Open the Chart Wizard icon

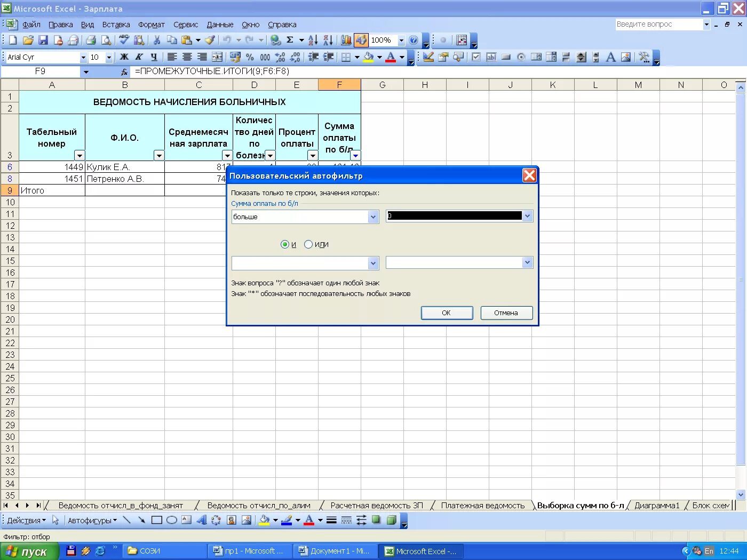tap(346, 40)
